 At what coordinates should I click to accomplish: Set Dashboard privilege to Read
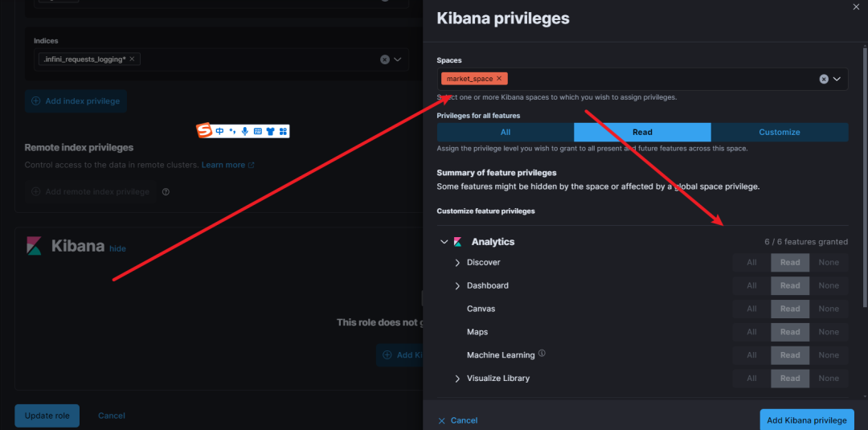pos(790,285)
